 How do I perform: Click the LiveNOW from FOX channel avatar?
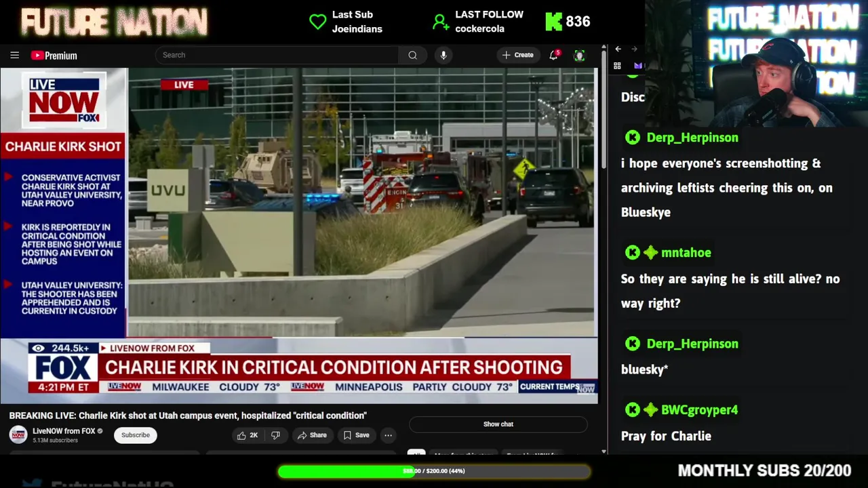click(18, 434)
